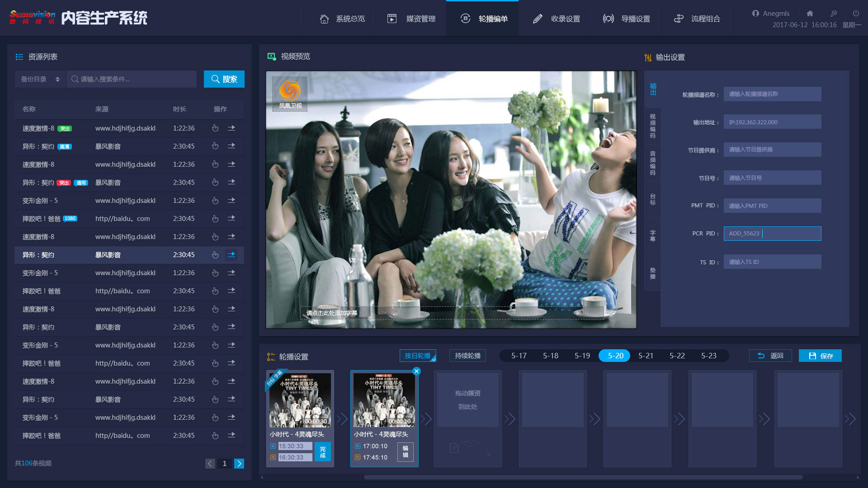Click the PCR PID input field
The image size is (868, 488).
click(x=772, y=234)
